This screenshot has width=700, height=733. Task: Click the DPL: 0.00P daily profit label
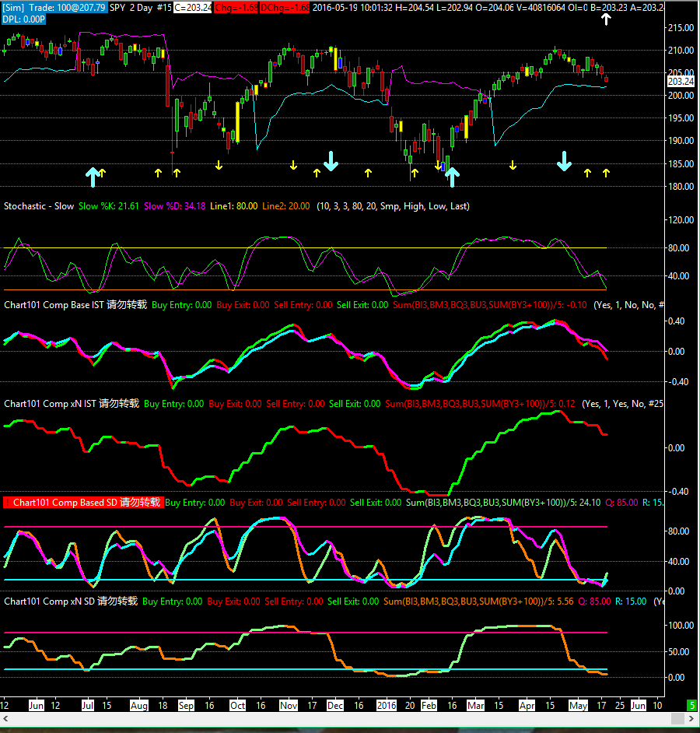coord(23,19)
